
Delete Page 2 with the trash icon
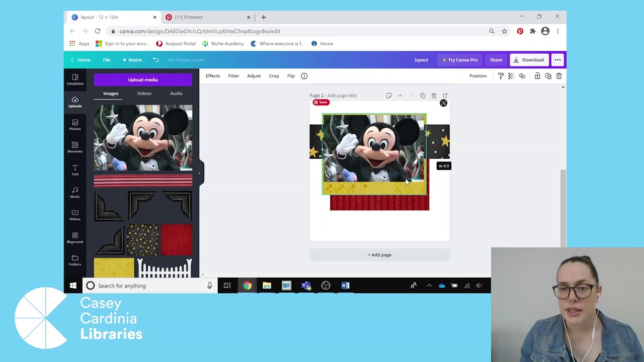(x=434, y=96)
